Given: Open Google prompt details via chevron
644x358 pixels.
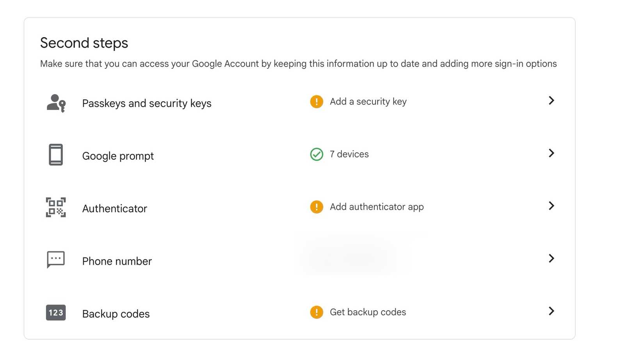Looking at the screenshot, I should click(x=551, y=153).
